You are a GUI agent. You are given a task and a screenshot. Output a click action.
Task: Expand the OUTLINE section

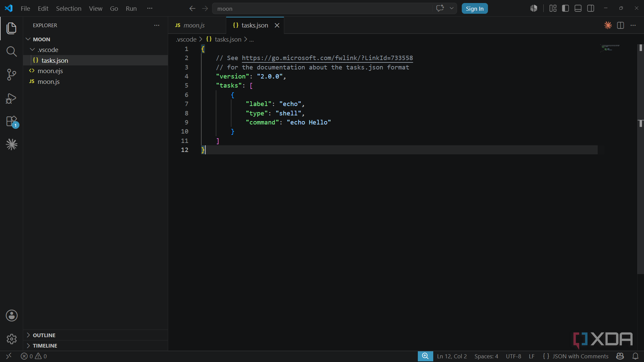tap(95, 335)
